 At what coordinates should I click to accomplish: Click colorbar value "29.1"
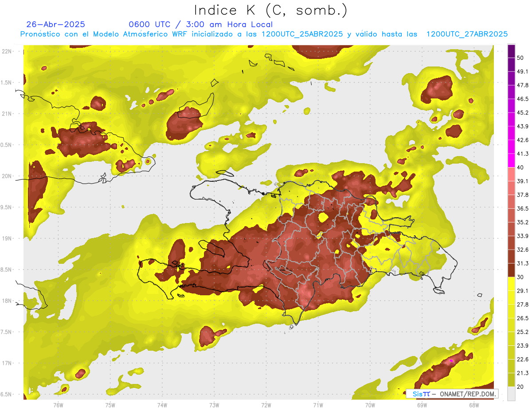523,291
